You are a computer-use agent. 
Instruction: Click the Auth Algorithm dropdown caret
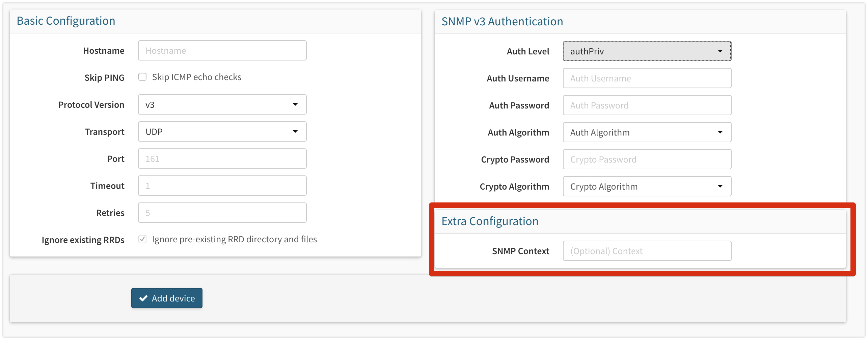[x=720, y=132]
